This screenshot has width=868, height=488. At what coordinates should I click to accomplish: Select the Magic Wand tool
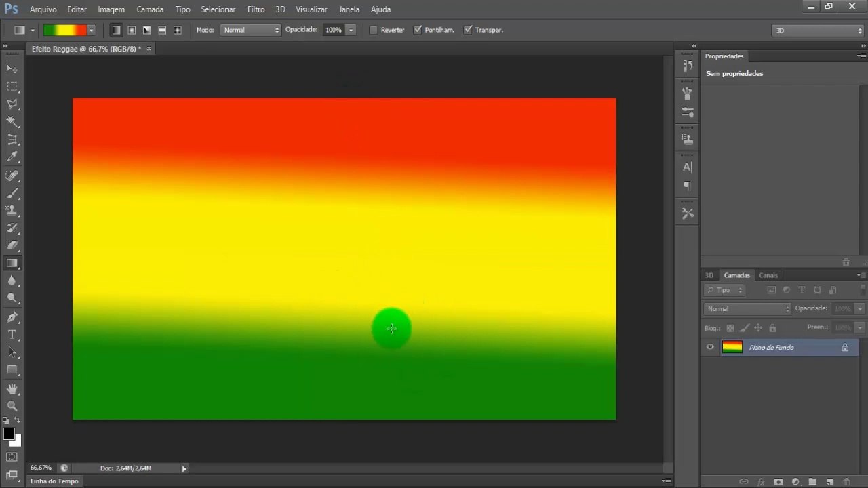12,121
